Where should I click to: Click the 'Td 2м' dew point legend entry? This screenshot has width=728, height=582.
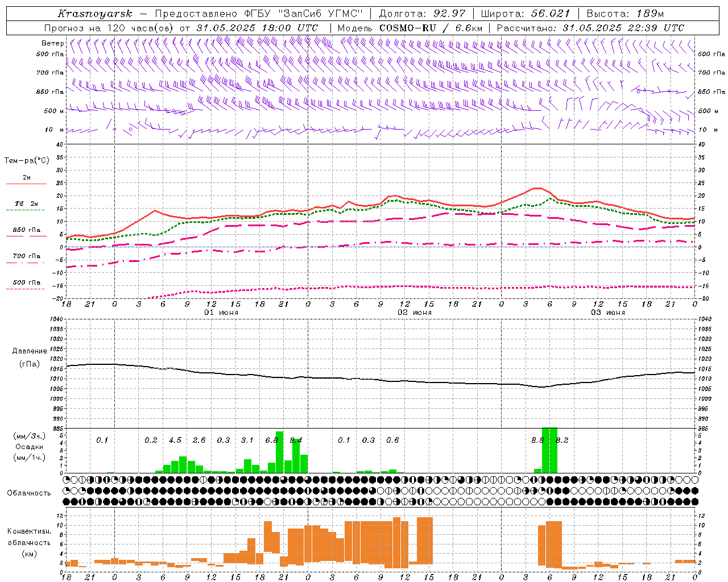tap(26, 203)
